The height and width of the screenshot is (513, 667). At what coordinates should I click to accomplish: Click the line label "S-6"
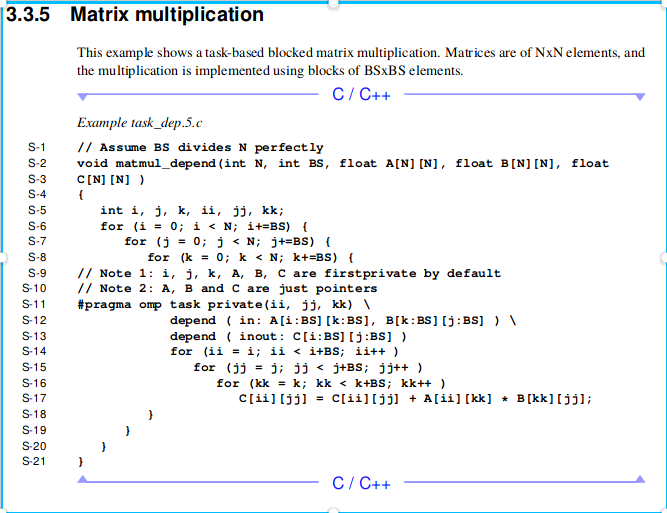[x=37, y=226]
